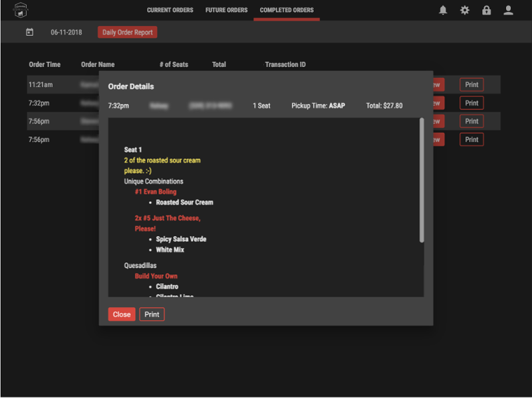Click the # of Seats column header

pos(174,64)
